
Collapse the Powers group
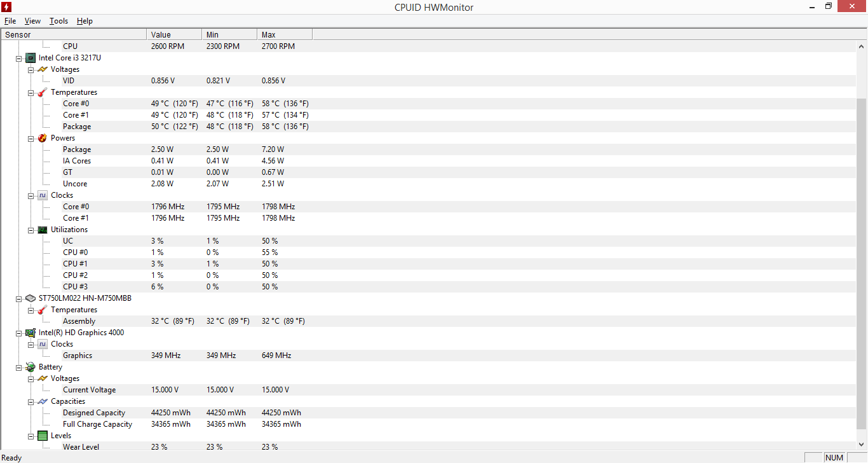31,138
